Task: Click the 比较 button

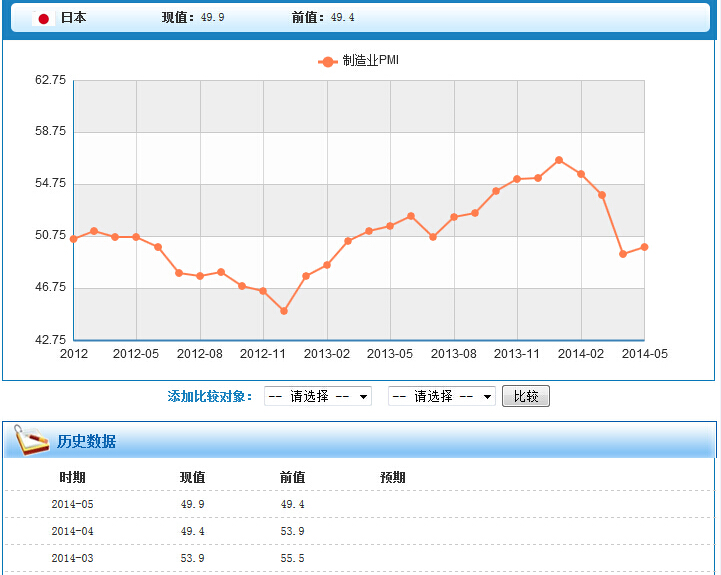Action: click(526, 396)
